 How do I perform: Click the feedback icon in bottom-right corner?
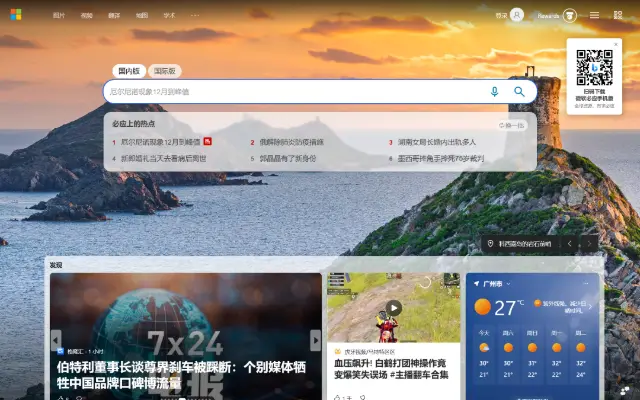625,391
